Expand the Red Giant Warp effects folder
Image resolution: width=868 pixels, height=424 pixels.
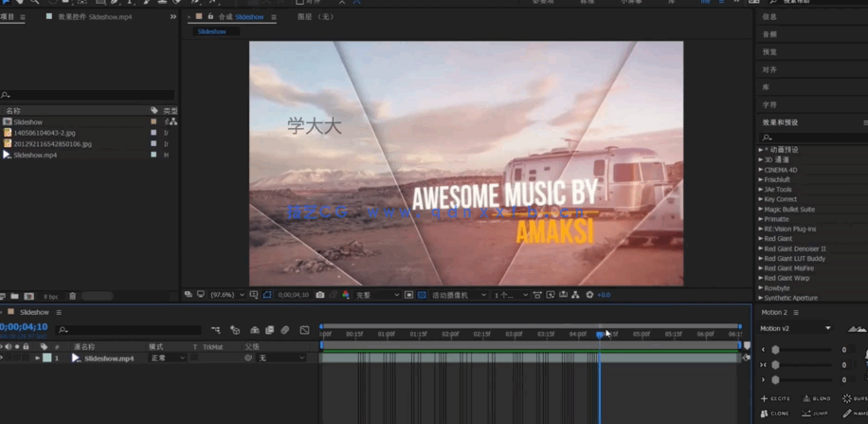coord(761,279)
